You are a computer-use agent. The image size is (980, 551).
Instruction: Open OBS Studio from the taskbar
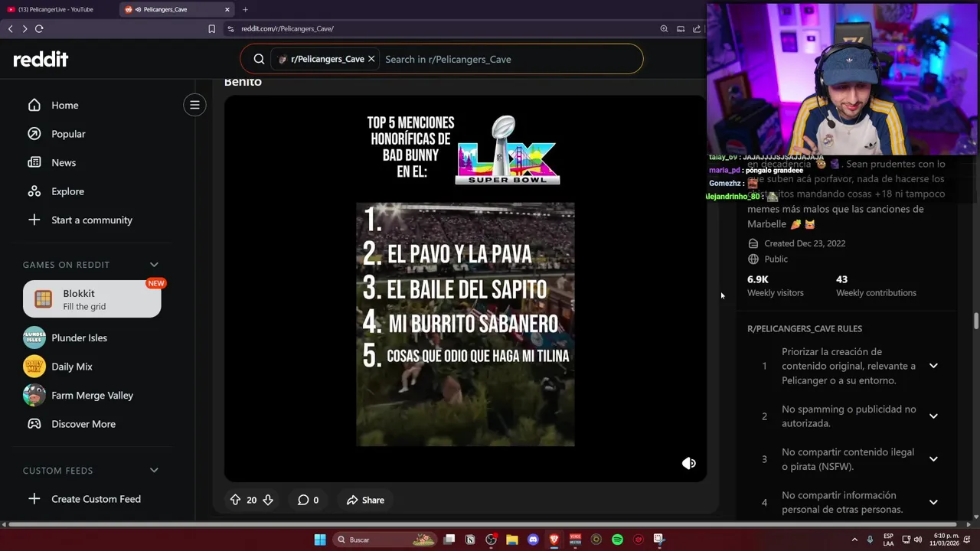click(x=491, y=540)
